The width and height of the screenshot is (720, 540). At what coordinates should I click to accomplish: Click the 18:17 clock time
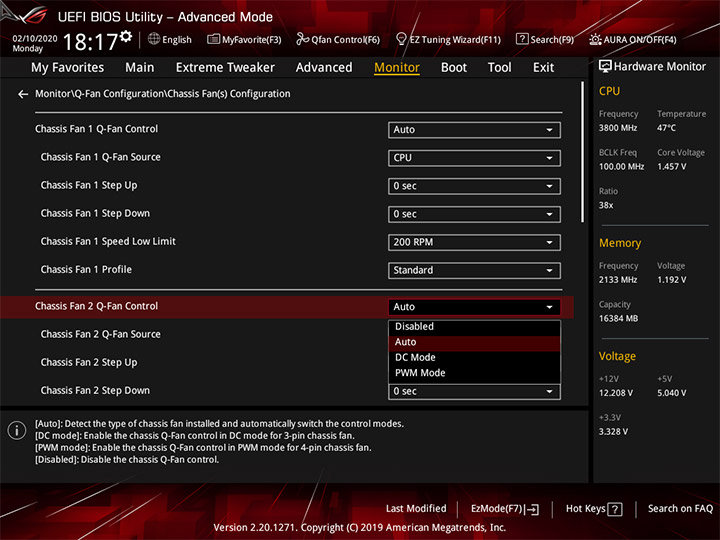click(90, 42)
